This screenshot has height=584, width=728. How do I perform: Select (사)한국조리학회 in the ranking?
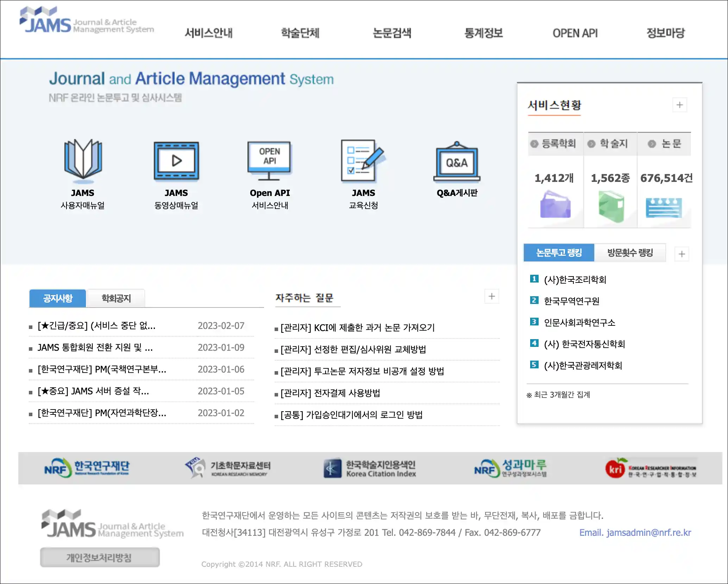click(x=575, y=280)
